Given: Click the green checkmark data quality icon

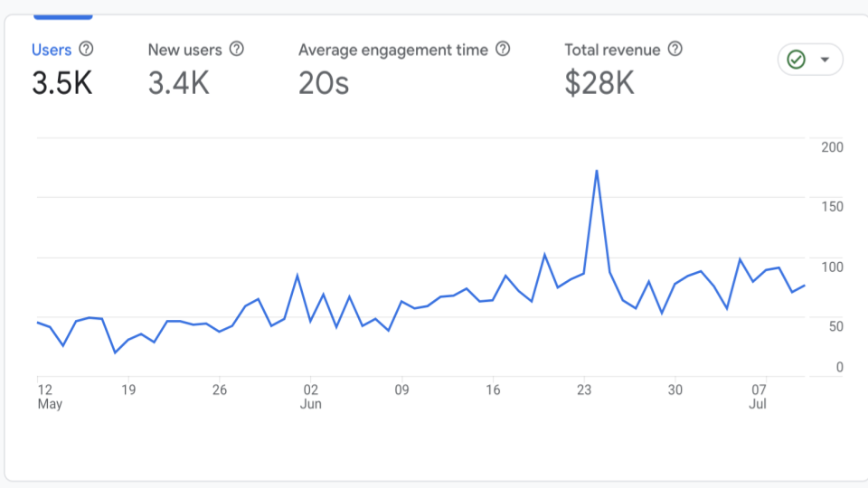Looking at the screenshot, I should coord(797,60).
